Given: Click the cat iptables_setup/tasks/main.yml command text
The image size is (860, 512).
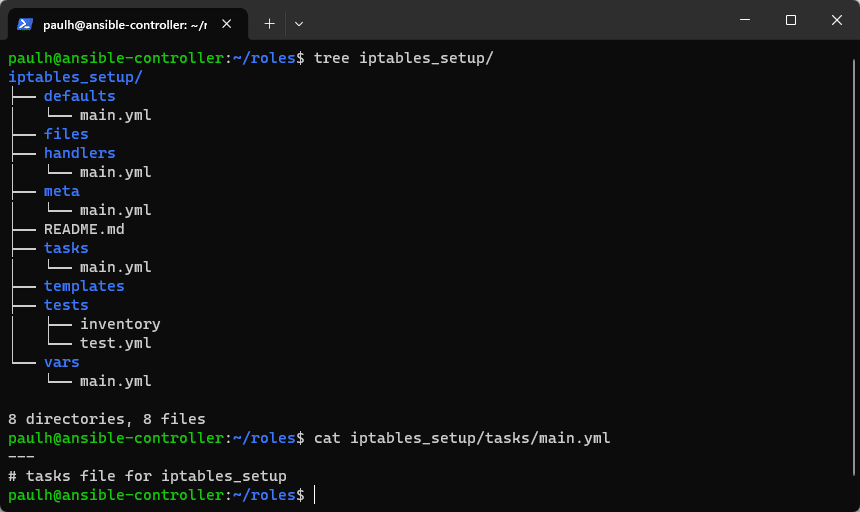Looking at the screenshot, I should click(x=462, y=438).
